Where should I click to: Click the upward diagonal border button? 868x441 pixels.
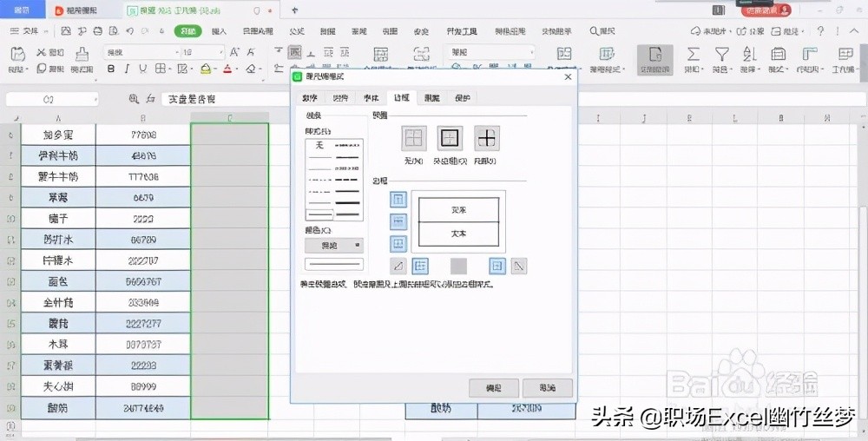398,267
